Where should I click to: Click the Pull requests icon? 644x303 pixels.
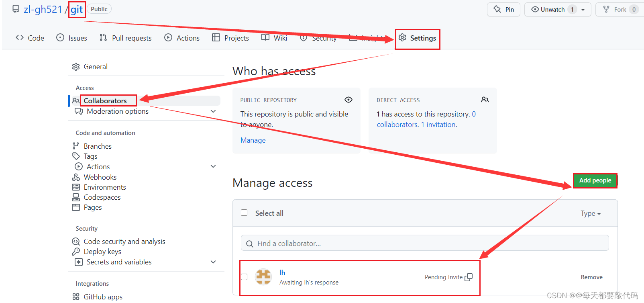tap(103, 37)
